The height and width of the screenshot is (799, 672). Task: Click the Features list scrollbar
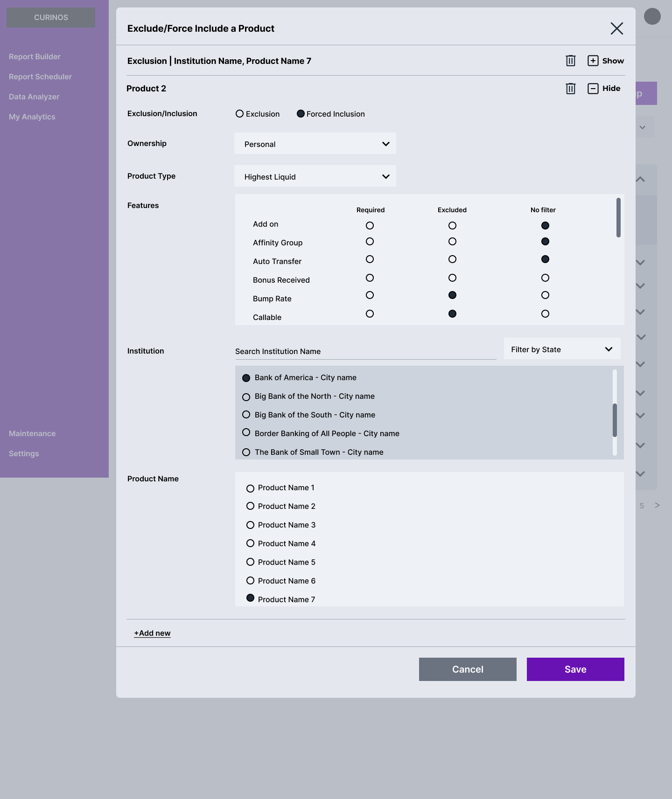[618, 218]
